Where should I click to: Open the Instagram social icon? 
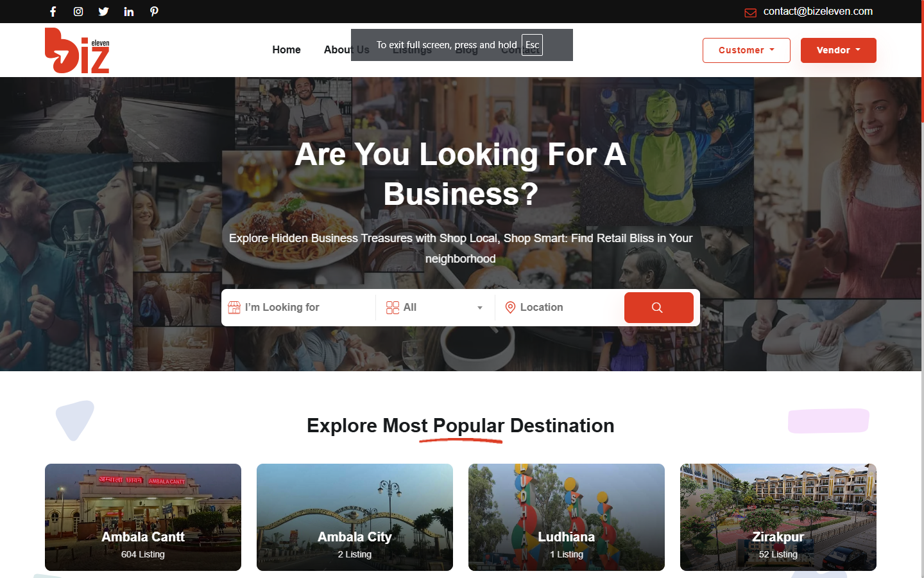click(x=78, y=12)
